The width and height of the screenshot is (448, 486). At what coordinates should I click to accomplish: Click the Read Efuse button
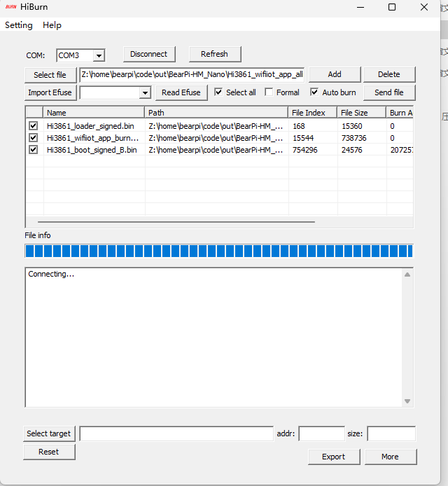tap(181, 92)
